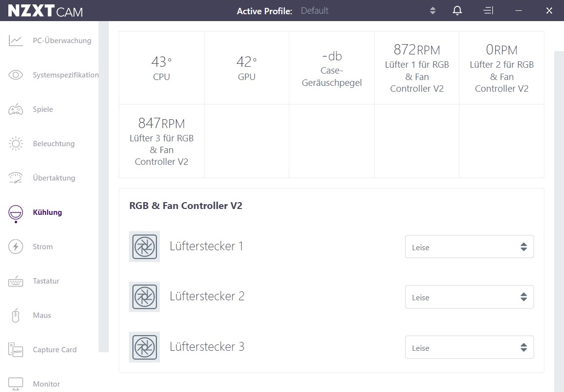
Task: Click the main content scrollbar at right
Action: 559,221
